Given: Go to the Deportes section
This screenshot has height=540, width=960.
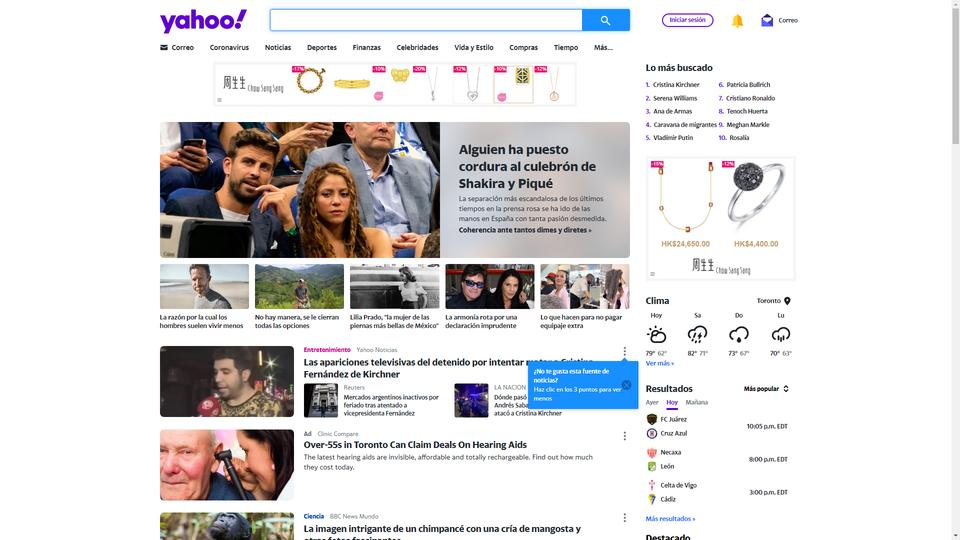Looking at the screenshot, I should tap(321, 47).
